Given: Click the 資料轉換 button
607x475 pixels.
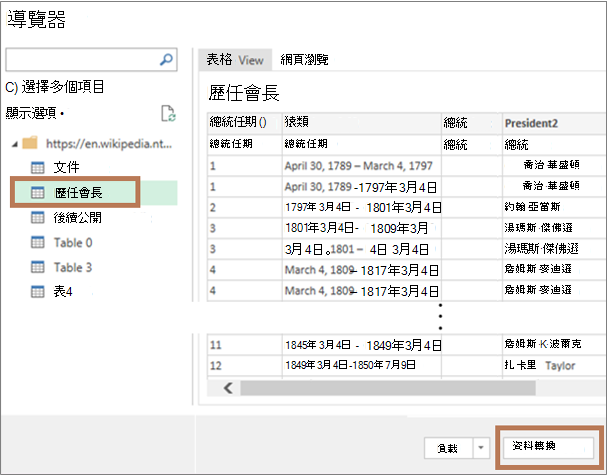Looking at the screenshot, I should tap(549, 447).
